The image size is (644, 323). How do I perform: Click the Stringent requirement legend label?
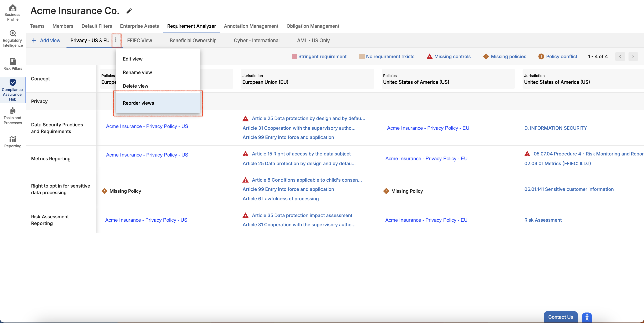[322, 56]
